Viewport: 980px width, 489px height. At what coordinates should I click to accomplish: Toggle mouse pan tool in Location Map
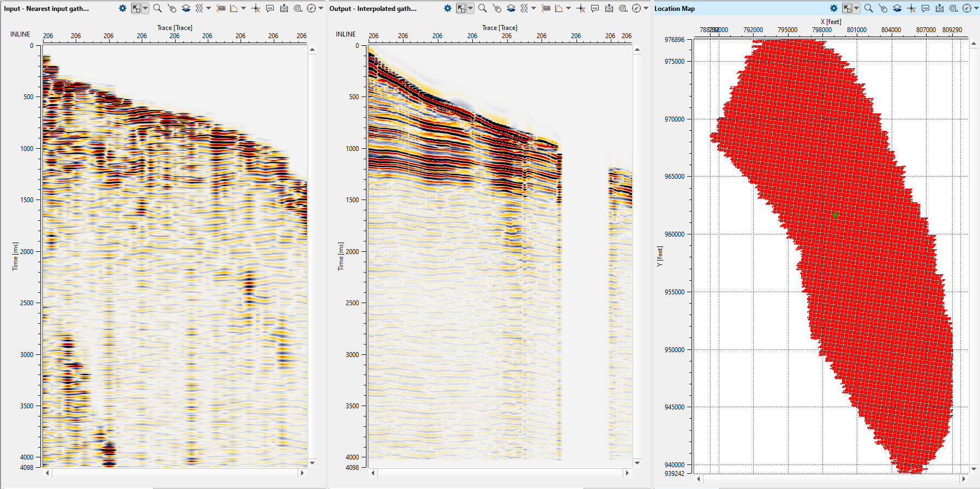click(883, 8)
